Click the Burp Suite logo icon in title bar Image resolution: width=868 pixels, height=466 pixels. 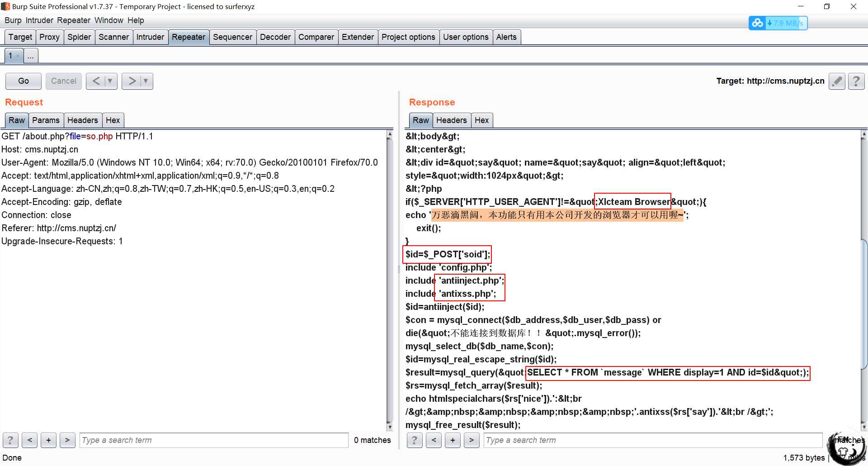pyautogui.click(x=5, y=6)
